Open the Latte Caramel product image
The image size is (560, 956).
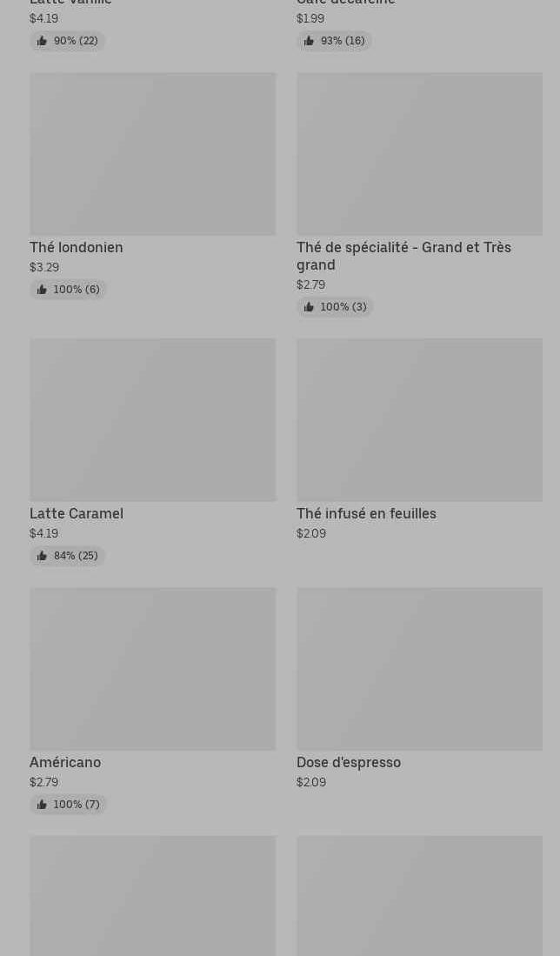(152, 420)
